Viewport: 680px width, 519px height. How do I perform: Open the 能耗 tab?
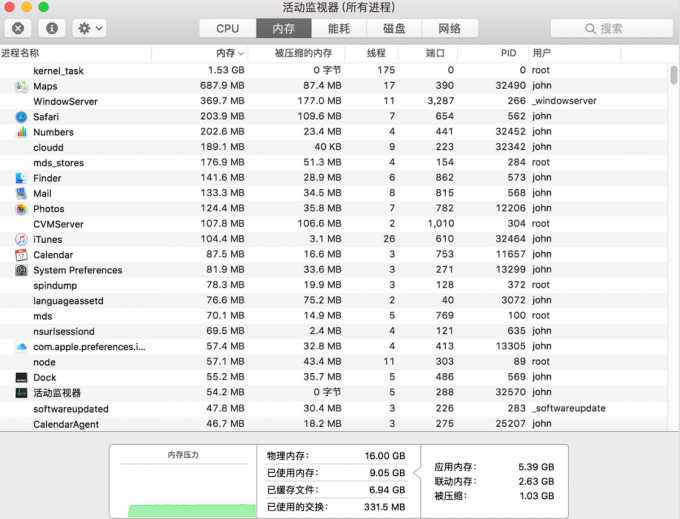point(339,29)
